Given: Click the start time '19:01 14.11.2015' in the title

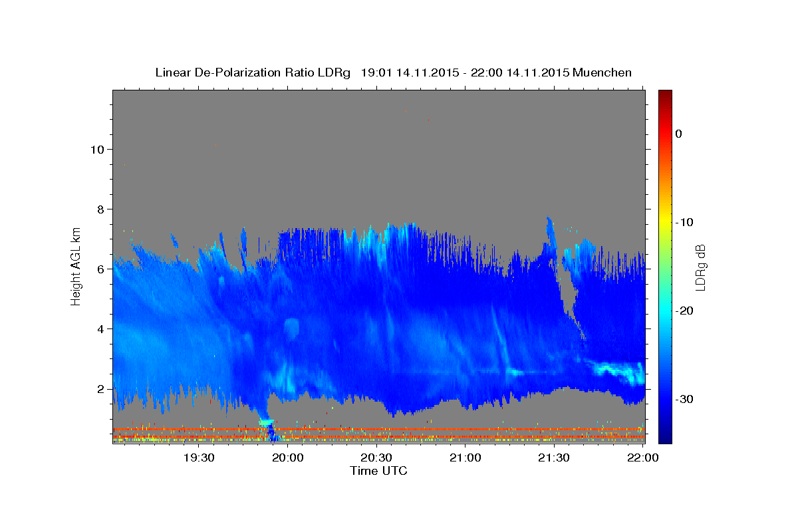Looking at the screenshot, I should pos(409,72).
